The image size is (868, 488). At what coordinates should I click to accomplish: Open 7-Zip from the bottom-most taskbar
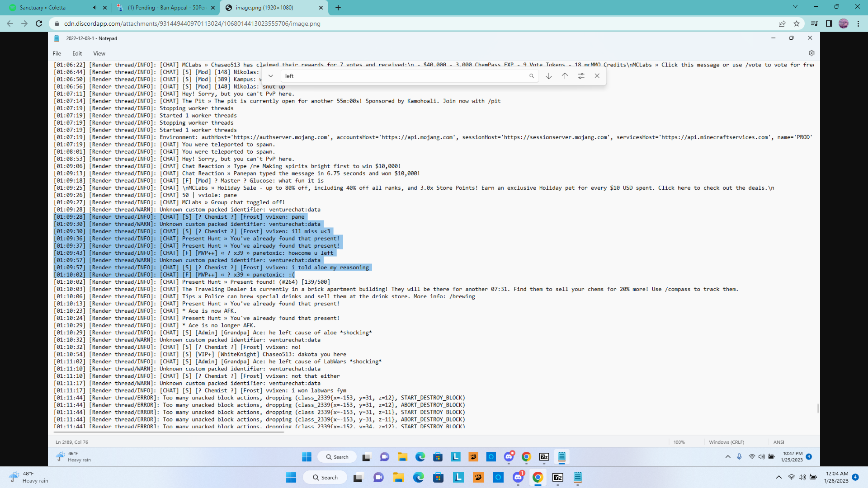tap(558, 477)
